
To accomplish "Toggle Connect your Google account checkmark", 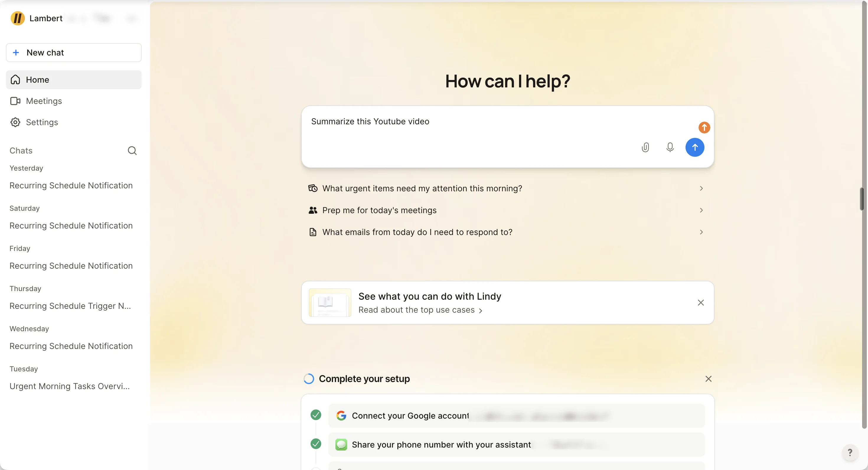I will tap(316, 415).
